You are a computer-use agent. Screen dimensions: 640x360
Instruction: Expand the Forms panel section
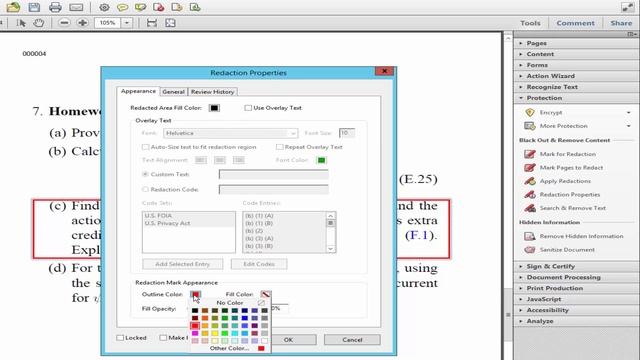click(x=576, y=65)
